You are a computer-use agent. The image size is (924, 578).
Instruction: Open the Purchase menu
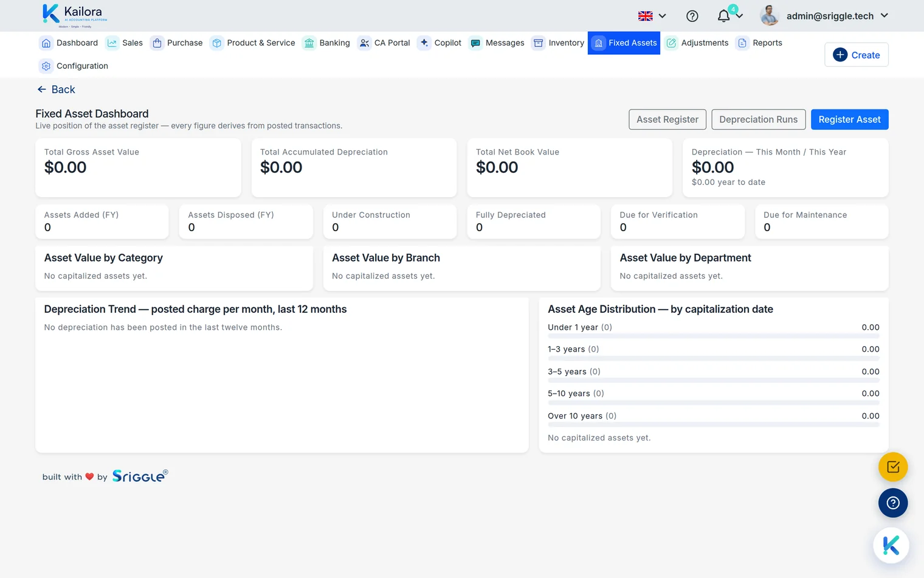[x=177, y=43]
